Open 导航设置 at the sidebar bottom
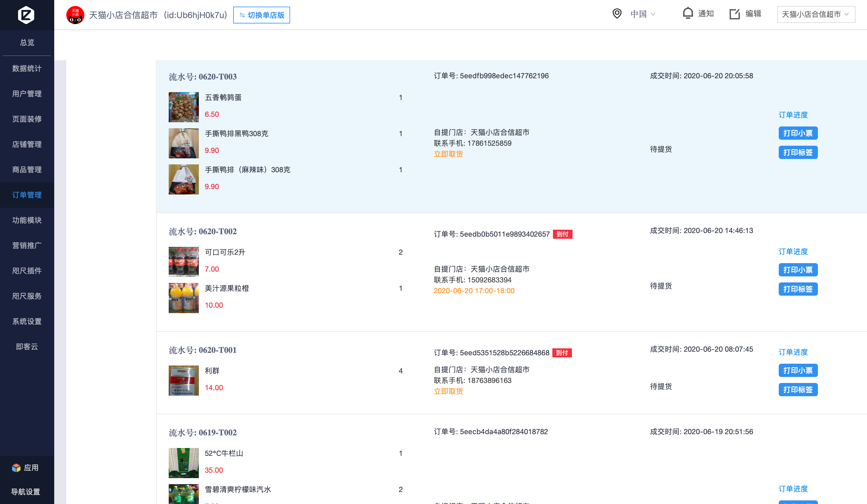 [26, 492]
